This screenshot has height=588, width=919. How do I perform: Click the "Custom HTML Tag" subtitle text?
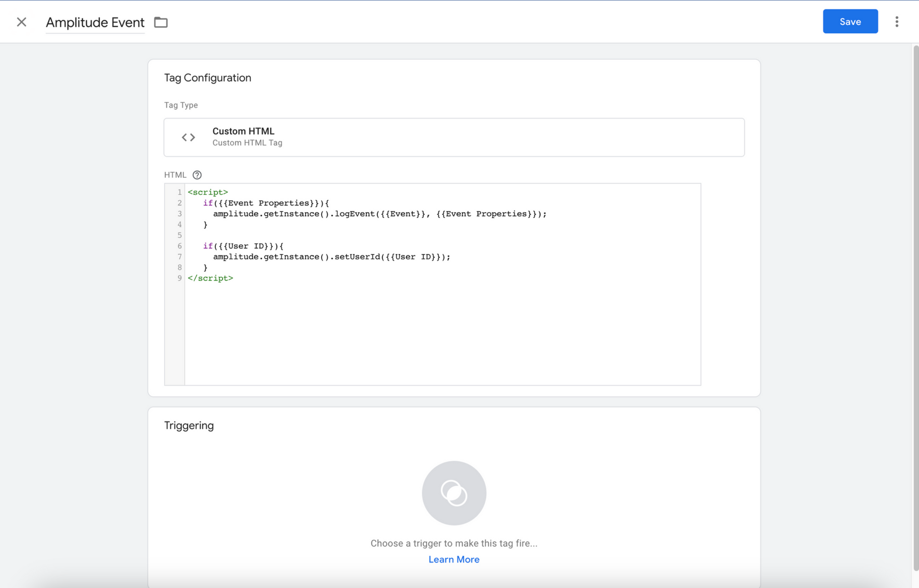(247, 143)
